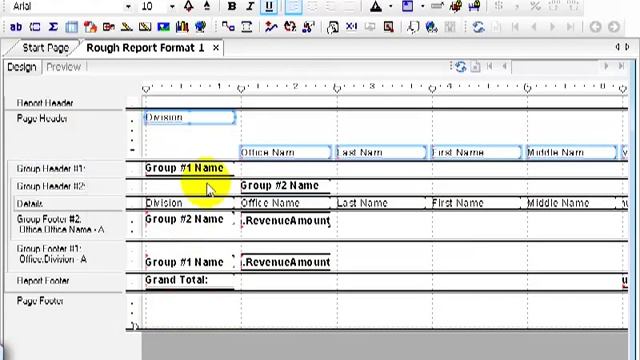
Task: Open the Formula Workshop X+1 icon
Action: click(351, 27)
